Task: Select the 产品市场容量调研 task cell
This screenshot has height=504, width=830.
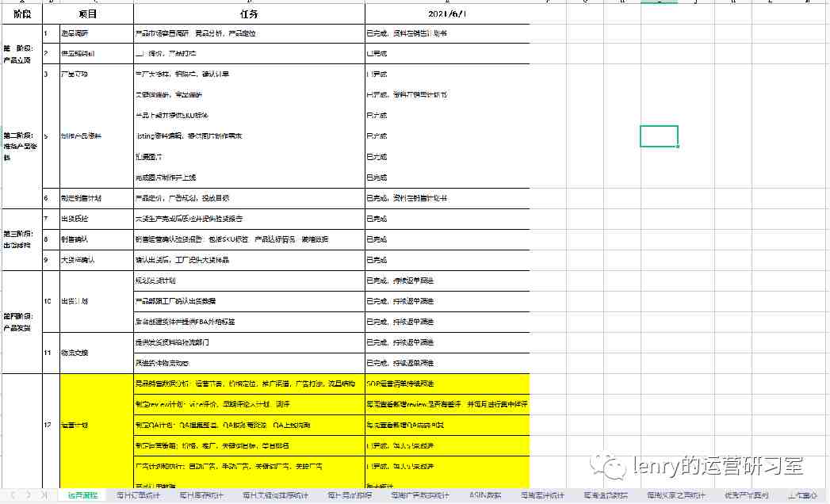Action: pos(249,33)
